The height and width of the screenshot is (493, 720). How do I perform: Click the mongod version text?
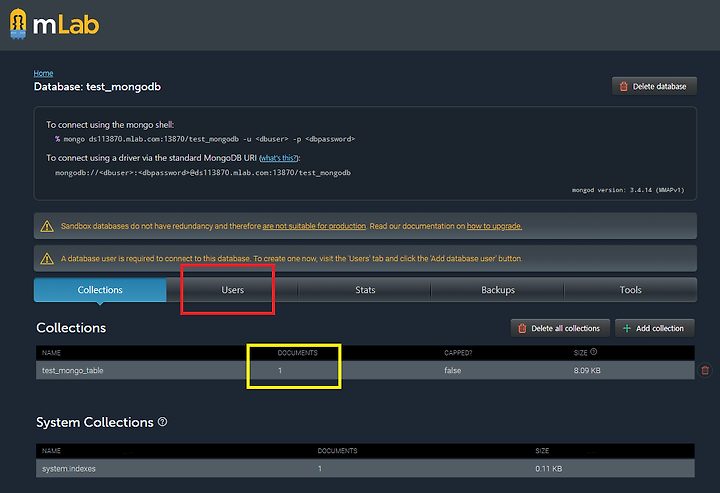628,190
